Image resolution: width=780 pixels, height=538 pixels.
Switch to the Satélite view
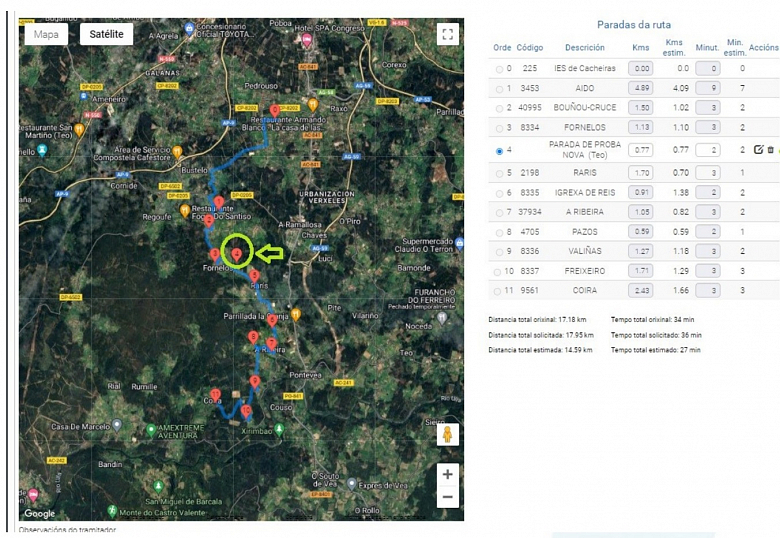point(107,34)
